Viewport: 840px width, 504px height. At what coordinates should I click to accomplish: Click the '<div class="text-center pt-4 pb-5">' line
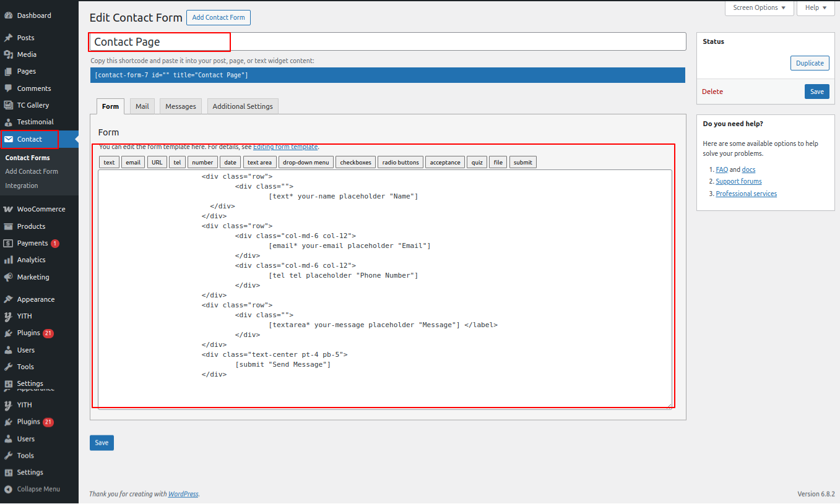pos(274,354)
